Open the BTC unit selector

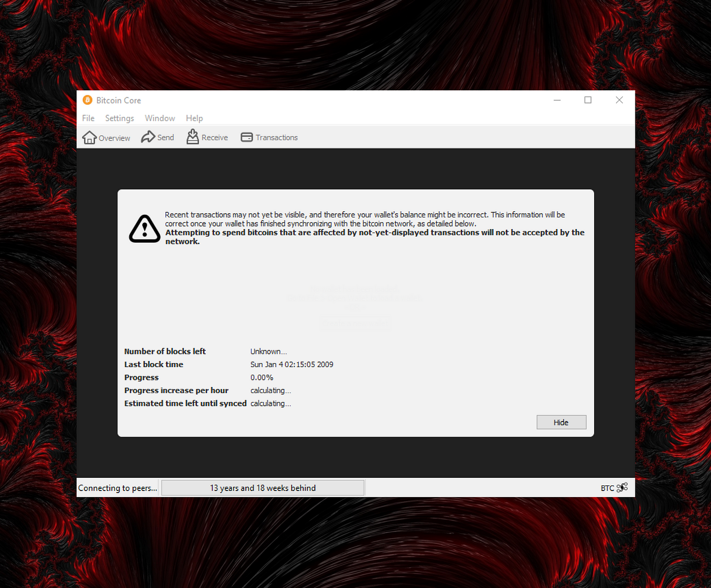(x=607, y=488)
